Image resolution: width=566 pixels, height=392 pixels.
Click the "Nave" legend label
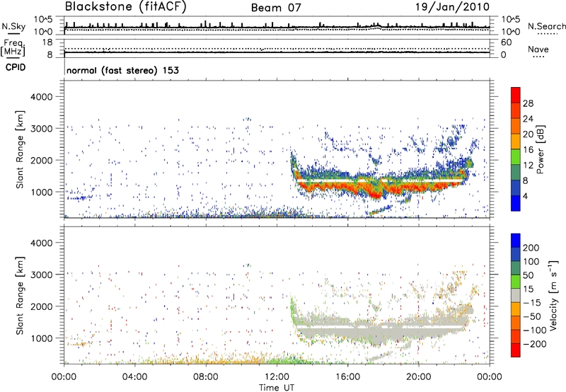click(538, 49)
